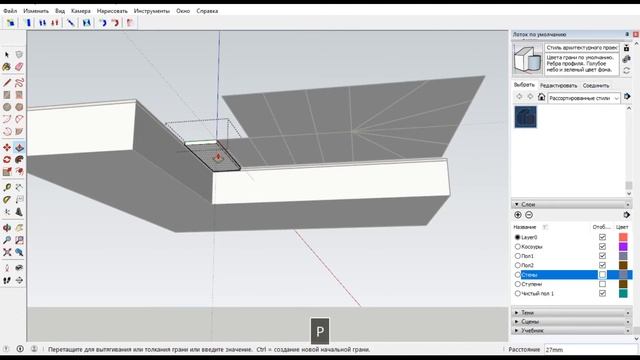Screen dimensions: 640x360
Task: Choose the Follow Me tool
Action: pos(19,160)
